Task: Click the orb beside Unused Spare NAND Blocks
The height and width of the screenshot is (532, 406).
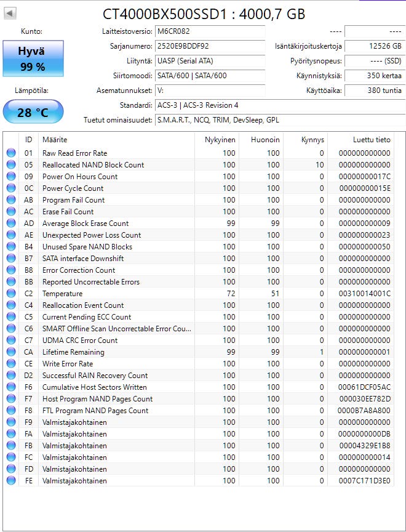Action: (x=11, y=247)
